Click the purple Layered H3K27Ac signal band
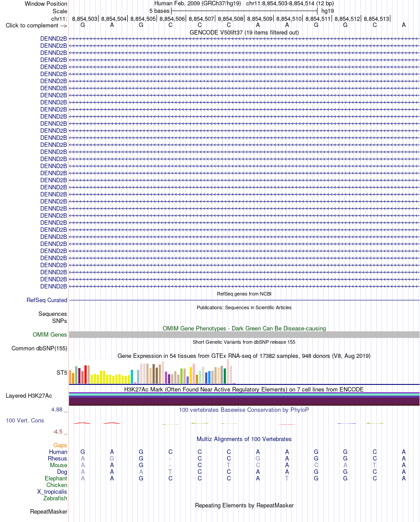Screen dimensions: 420x522 244,399
